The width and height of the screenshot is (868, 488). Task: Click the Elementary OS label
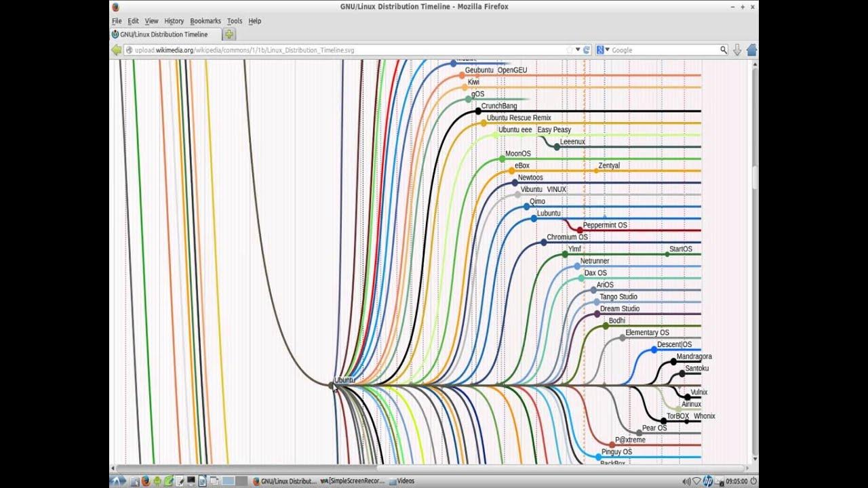647,333
